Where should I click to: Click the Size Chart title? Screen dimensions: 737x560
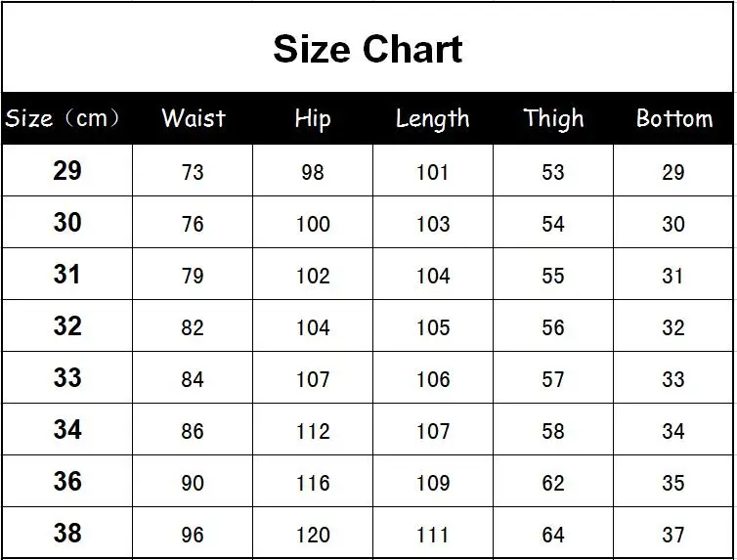[x=368, y=49]
